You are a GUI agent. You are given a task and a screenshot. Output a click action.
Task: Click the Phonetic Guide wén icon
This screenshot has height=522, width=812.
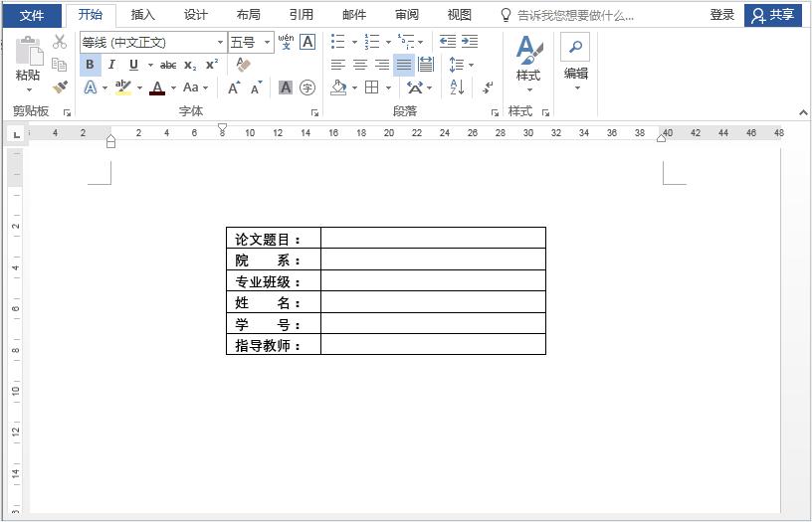(x=287, y=42)
